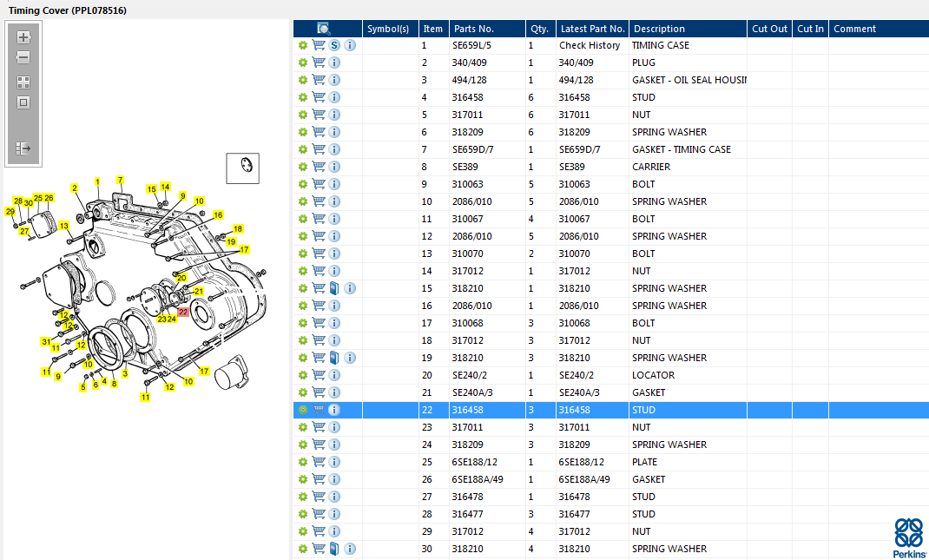Zoom out of the parts diagram
This screenshot has width=929, height=560.
(x=23, y=58)
